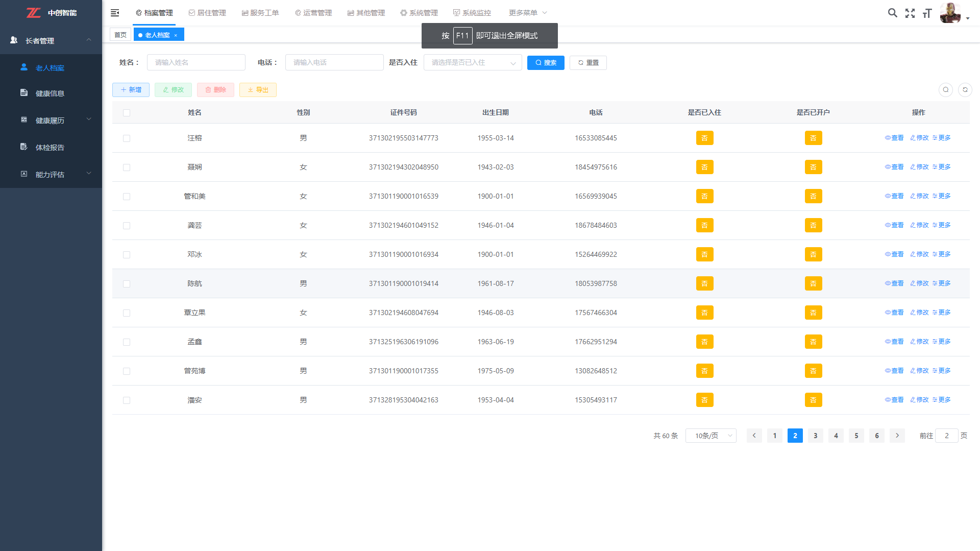Click the round refresh table icon
The height and width of the screenshot is (551, 980).
coord(965,90)
